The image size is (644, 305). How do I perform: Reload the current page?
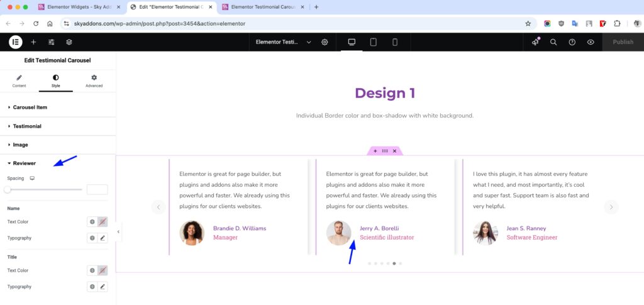[x=36, y=24]
